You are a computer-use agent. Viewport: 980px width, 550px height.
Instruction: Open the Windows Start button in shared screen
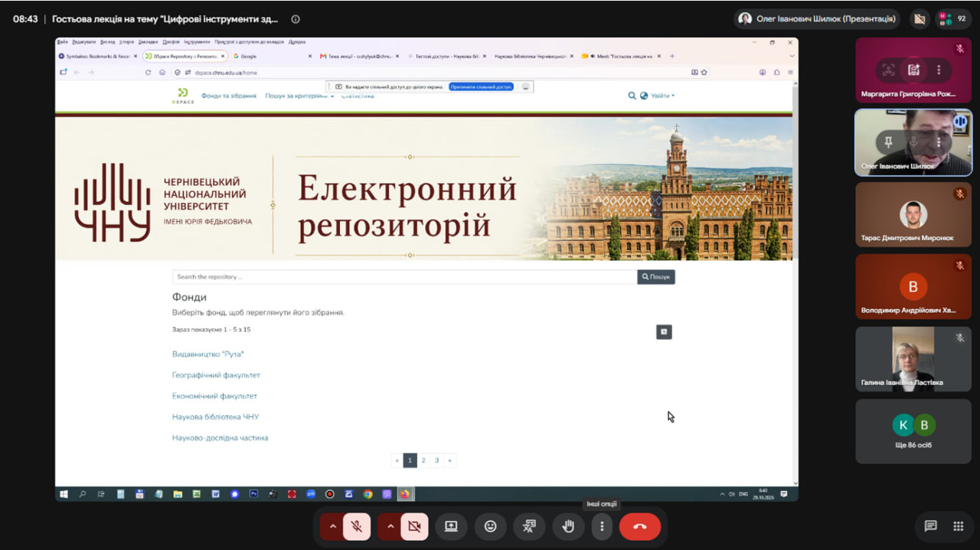[64, 494]
